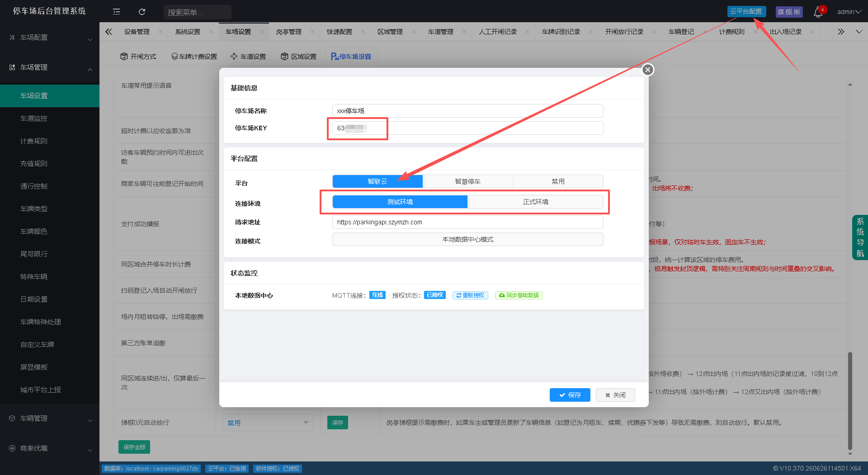Click the page vertical scrollbar
The image size is (868, 475).
[x=850, y=402]
